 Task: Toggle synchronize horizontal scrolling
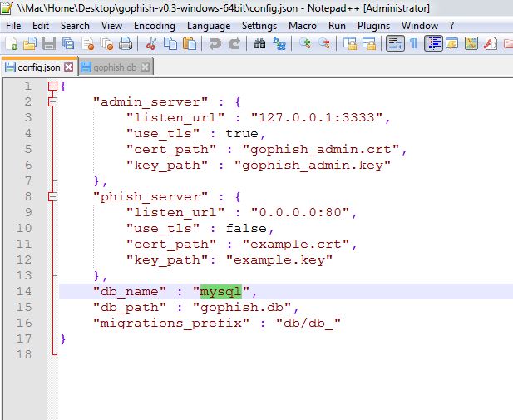[368, 43]
